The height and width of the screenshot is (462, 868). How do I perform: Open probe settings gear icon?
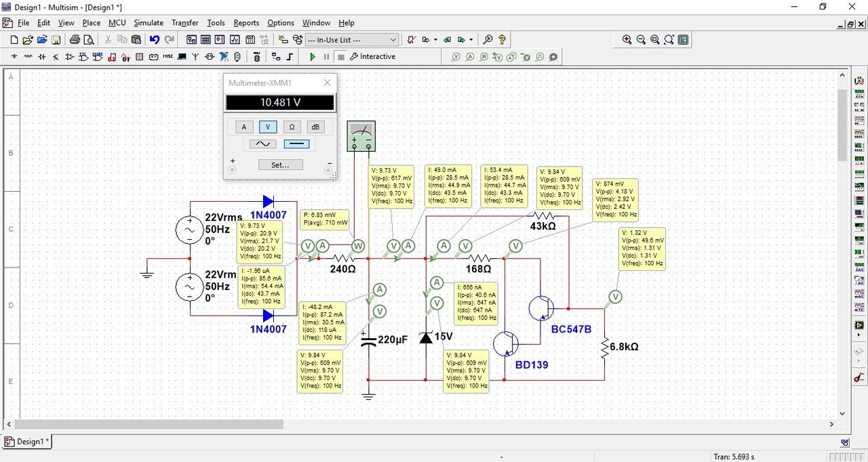pos(553,57)
